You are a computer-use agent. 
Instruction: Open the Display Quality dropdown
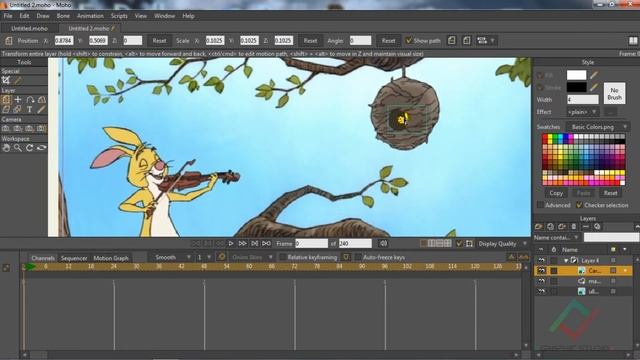click(502, 244)
